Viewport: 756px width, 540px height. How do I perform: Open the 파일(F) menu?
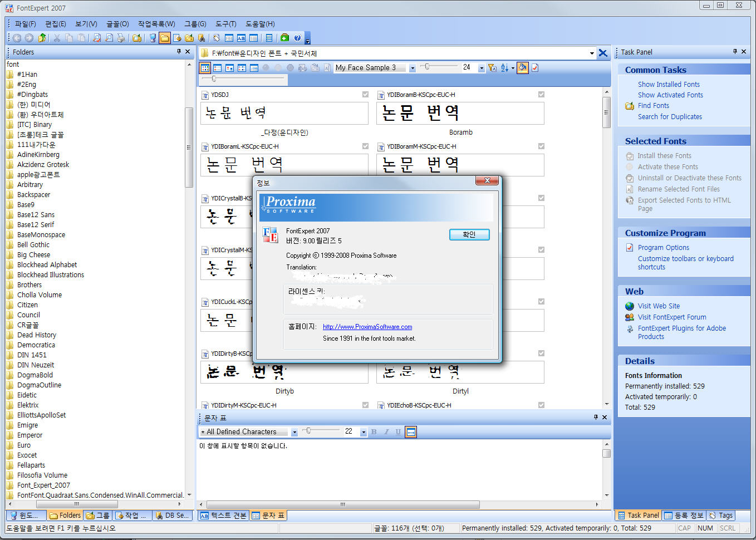[x=25, y=24]
